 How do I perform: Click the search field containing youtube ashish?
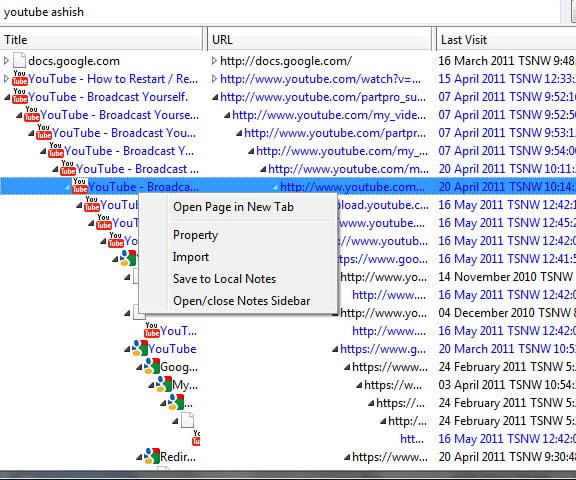(x=279, y=12)
